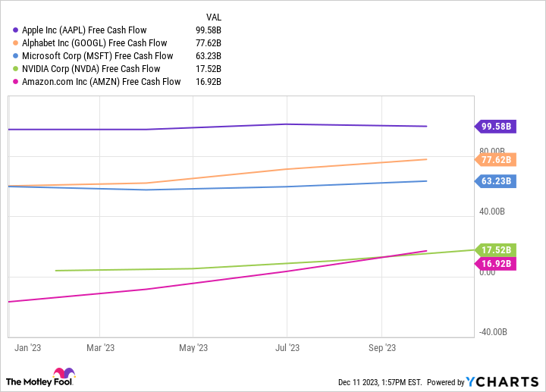Click the May '23 x-axis label
The width and height of the screenshot is (546, 392).
click(193, 348)
